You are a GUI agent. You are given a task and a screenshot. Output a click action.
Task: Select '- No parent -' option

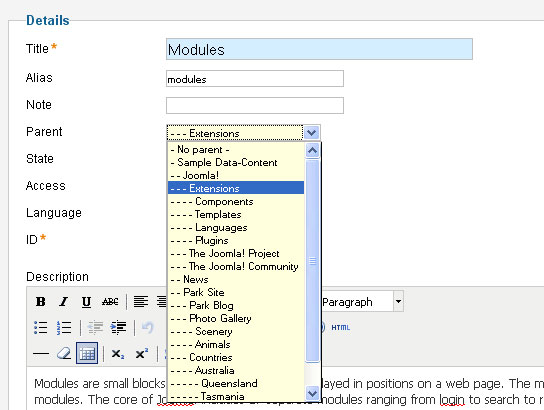[x=236, y=150]
